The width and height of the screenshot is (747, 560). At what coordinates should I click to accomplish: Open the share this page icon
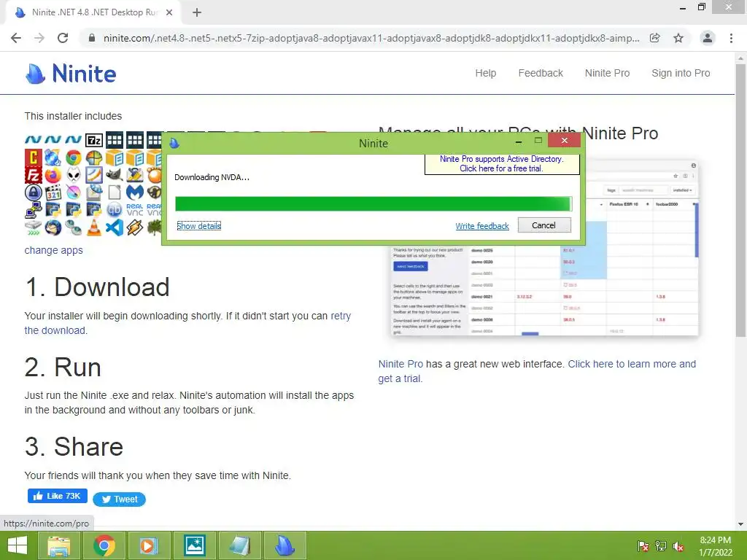click(x=655, y=38)
